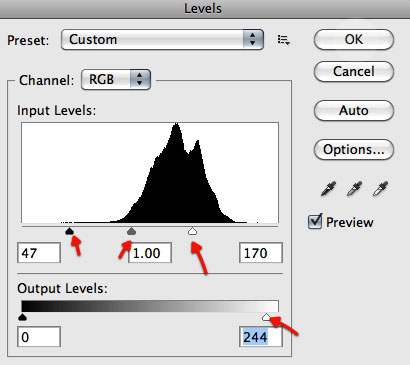Toggle the Preview checkbox
The width and height of the screenshot is (410, 365).
(315, 221)
